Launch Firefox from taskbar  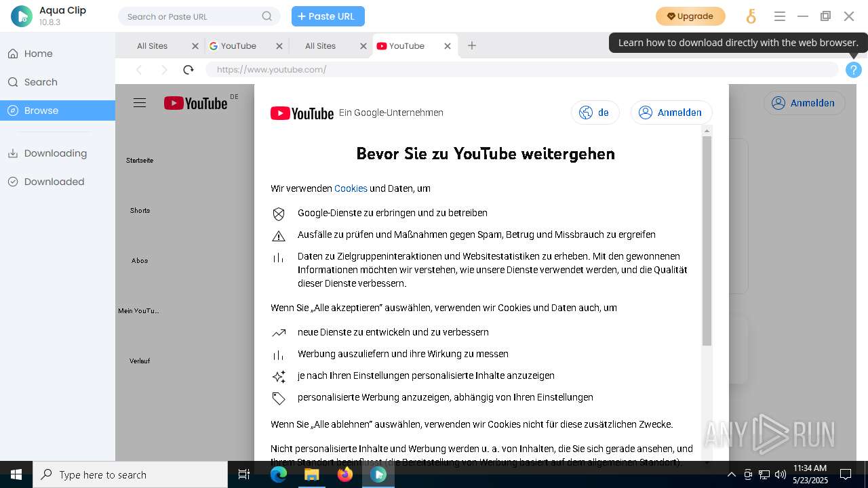tap(345, 474)
